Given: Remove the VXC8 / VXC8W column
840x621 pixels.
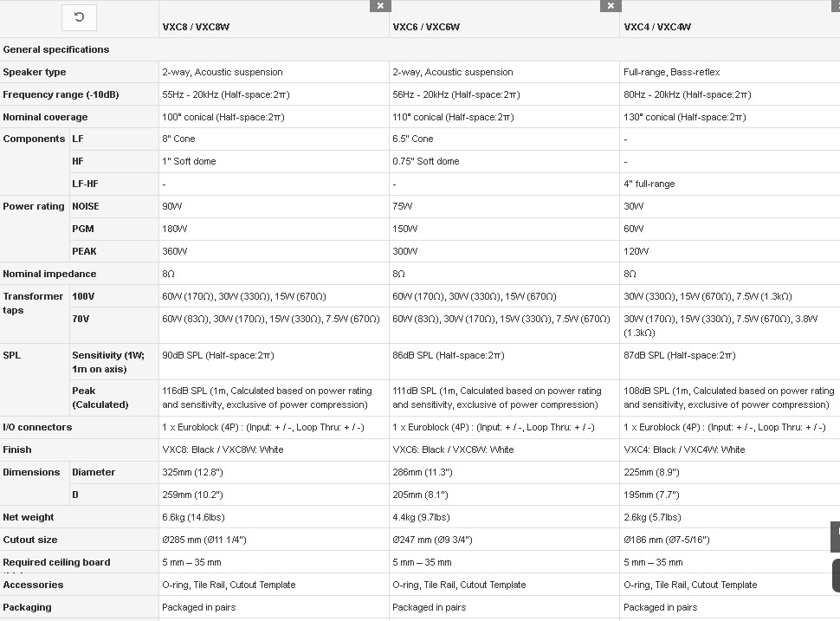Looking at the screenshot, I should tap(380, 6).
